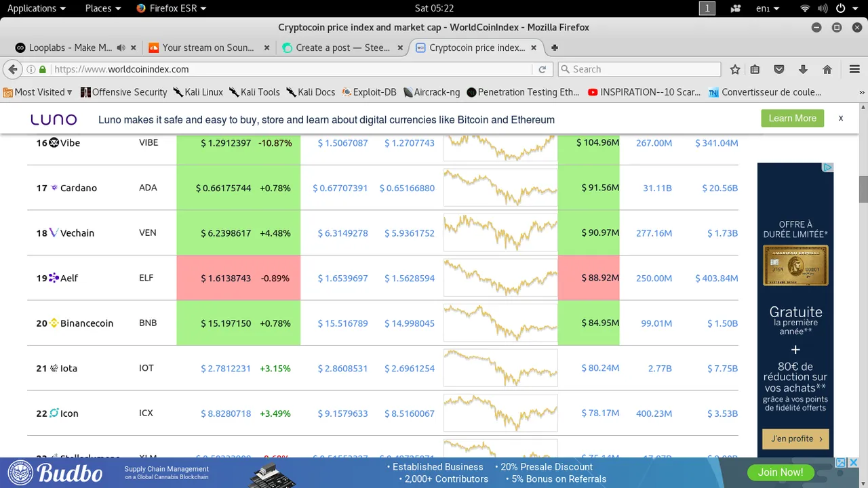Viewport: 868px width, 488px height.
Task: Close the Budbo ad with X icon
Action: [854, 463]
